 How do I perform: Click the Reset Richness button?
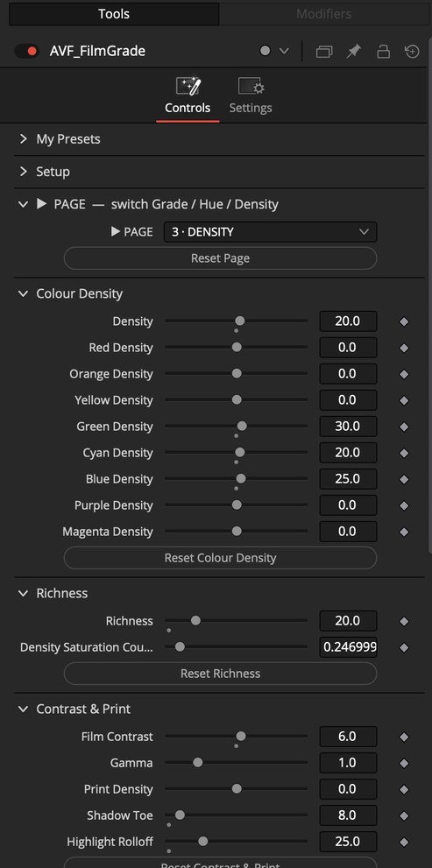click(x=221, y=674)
